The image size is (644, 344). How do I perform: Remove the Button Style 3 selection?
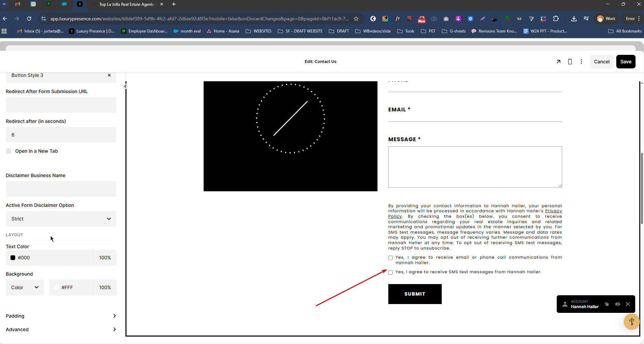109,75
